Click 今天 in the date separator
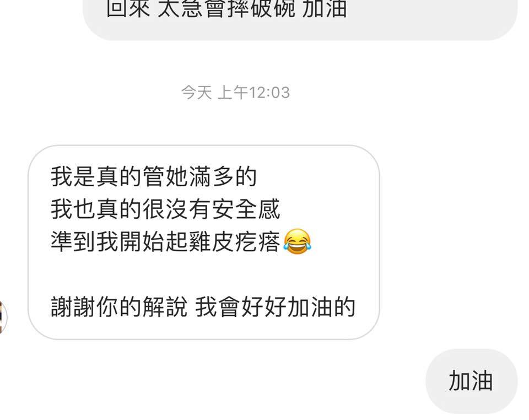 [x=196, y=93]
